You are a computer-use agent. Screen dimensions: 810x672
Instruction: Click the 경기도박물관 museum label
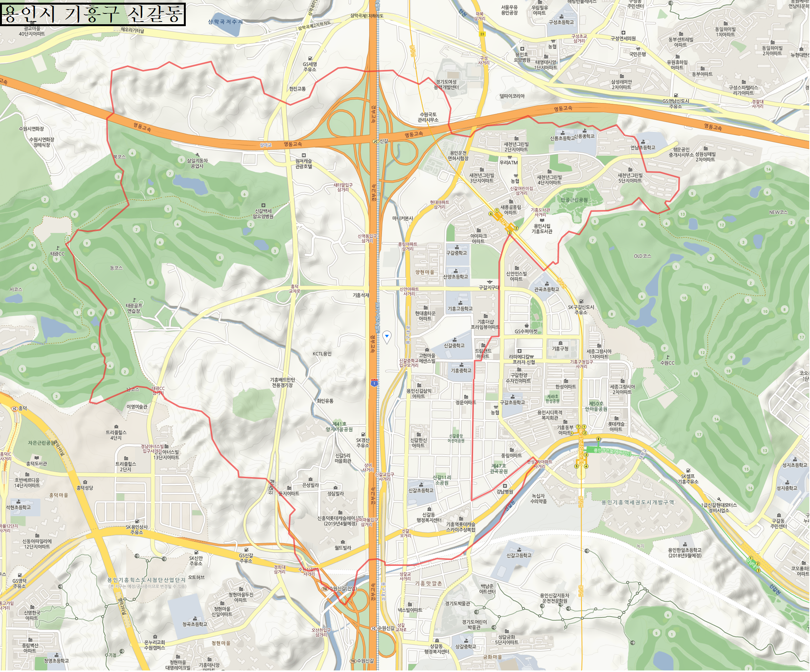coord(458,604)
